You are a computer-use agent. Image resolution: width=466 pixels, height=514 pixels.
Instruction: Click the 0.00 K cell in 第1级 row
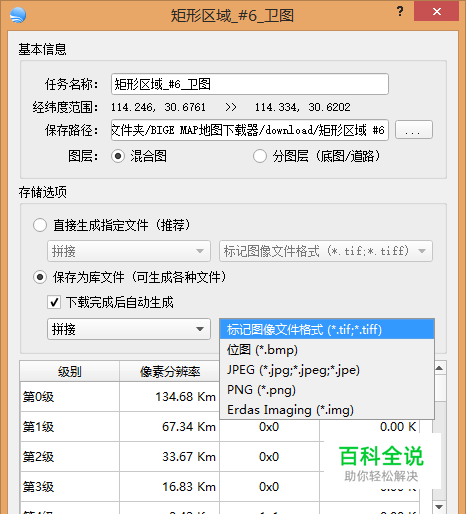pyautogui.click(x=369, y=427)
